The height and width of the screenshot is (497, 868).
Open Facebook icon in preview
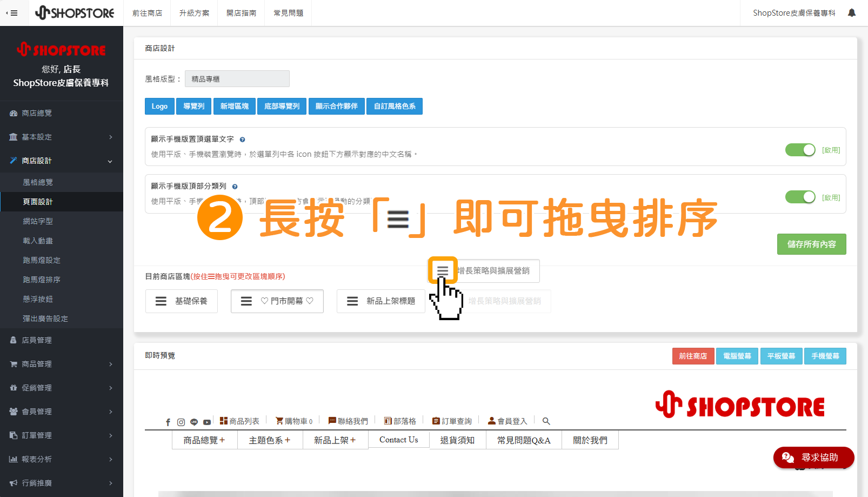[x=168, y=422]
